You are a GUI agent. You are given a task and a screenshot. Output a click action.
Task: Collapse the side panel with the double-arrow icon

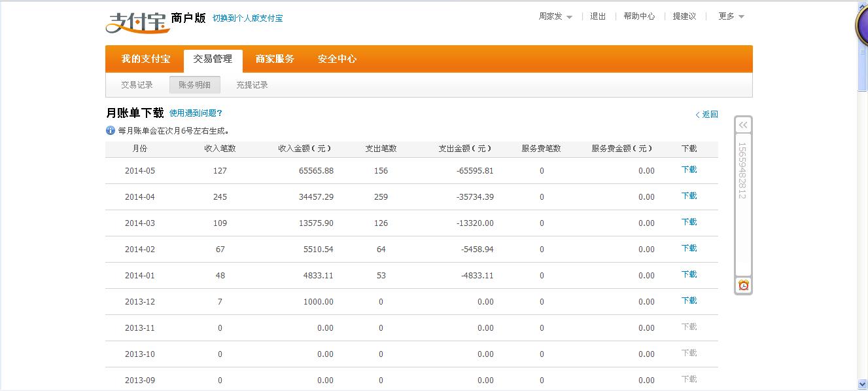click(x=743, y=125)
